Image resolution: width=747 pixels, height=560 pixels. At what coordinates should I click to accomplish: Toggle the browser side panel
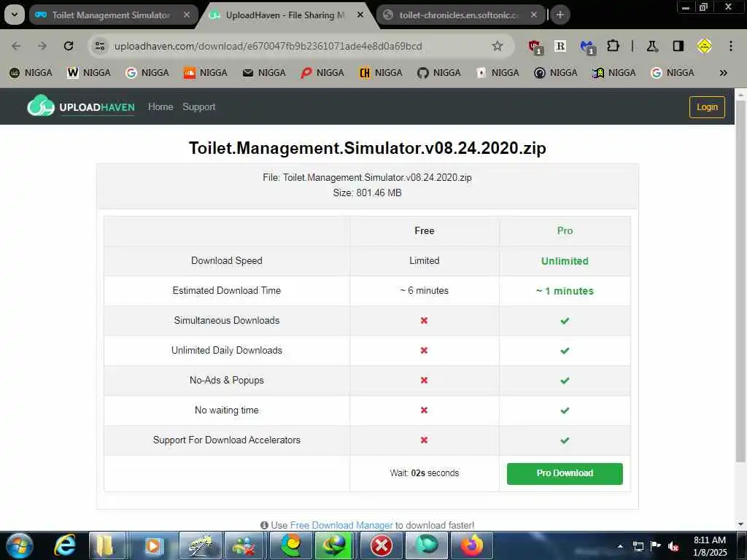point(678,46)
